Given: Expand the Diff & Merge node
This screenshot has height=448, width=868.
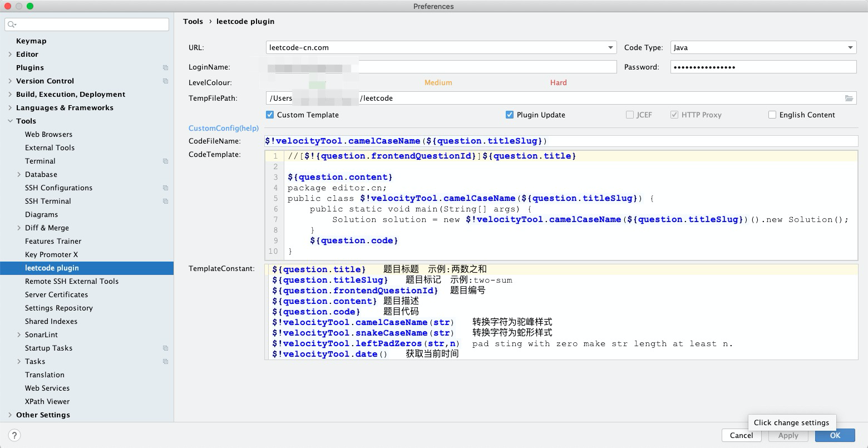Looking at the screenshot, I should click(x=19, y=228).
